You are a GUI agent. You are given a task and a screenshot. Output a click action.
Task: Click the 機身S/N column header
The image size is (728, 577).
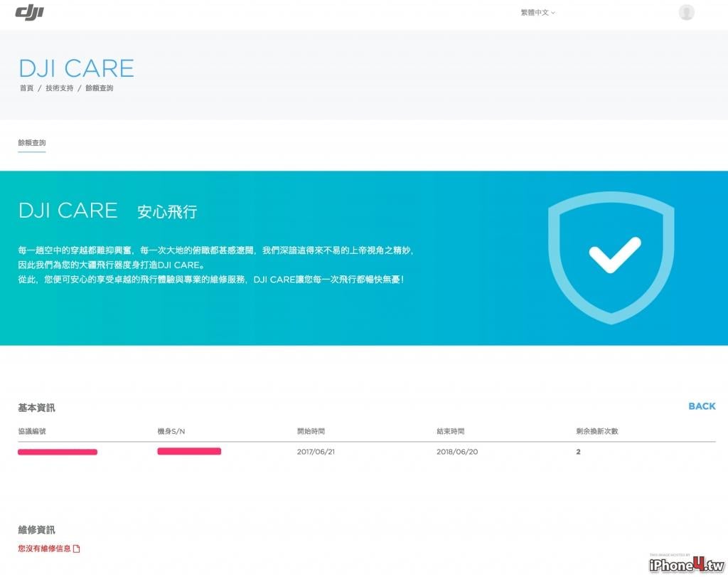[x=171, y=431]
